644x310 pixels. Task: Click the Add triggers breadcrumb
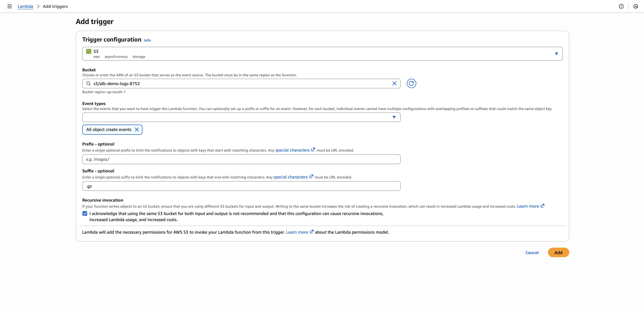click(x=55, y=6)
